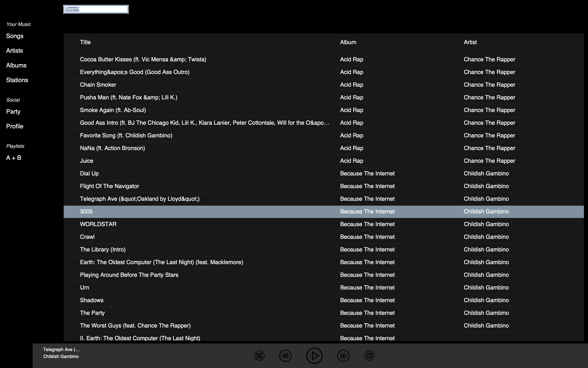The height and width of the screenshot is (368, 588).
Task: Select the Urn song
Action: pyautogui.click(x=324, y=287)
